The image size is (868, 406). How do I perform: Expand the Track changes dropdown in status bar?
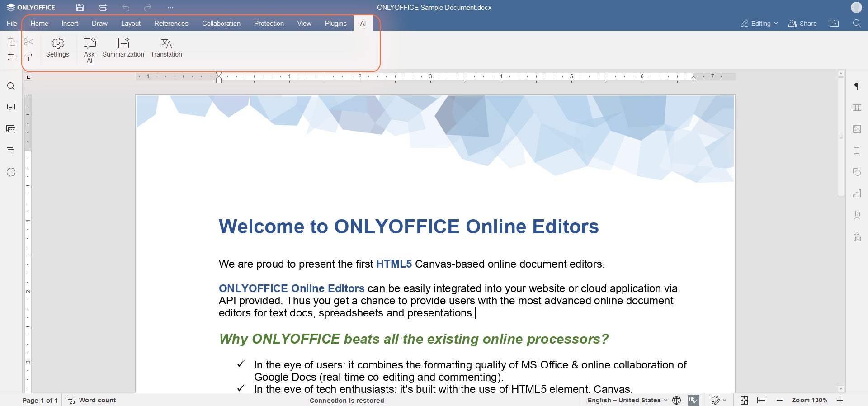point(719,400)
